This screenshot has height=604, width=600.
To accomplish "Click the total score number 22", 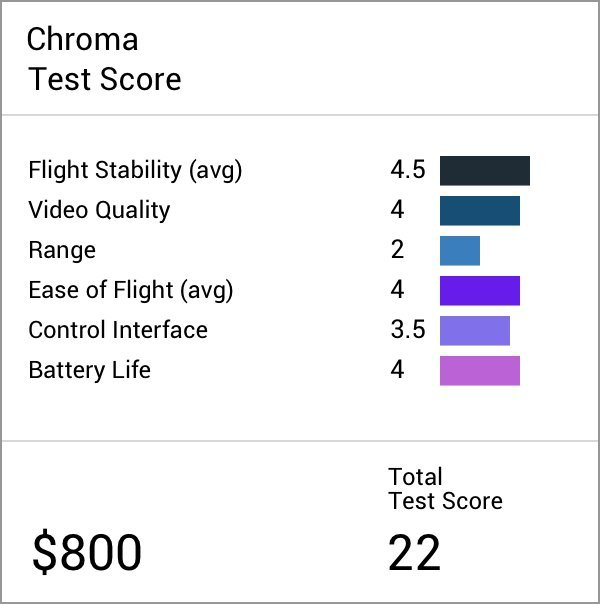I will tap(414, 553).
